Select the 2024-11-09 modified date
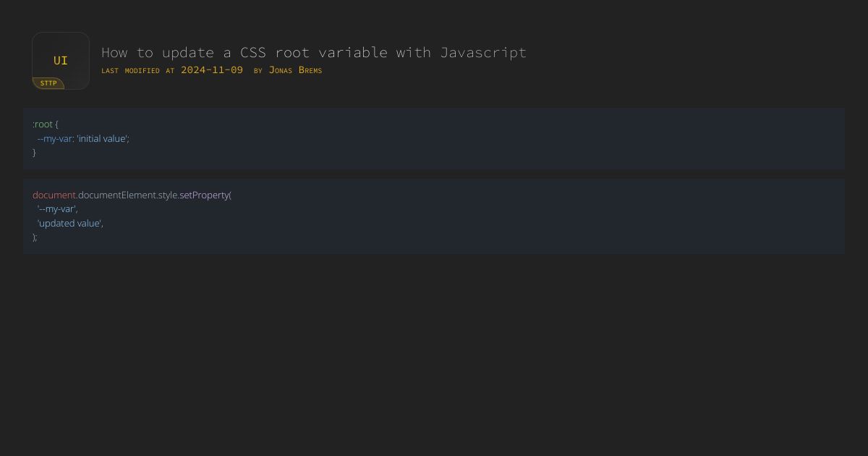The height and width of the screenshot is (456, 868). pyautogui.click(x=212, y=70)
